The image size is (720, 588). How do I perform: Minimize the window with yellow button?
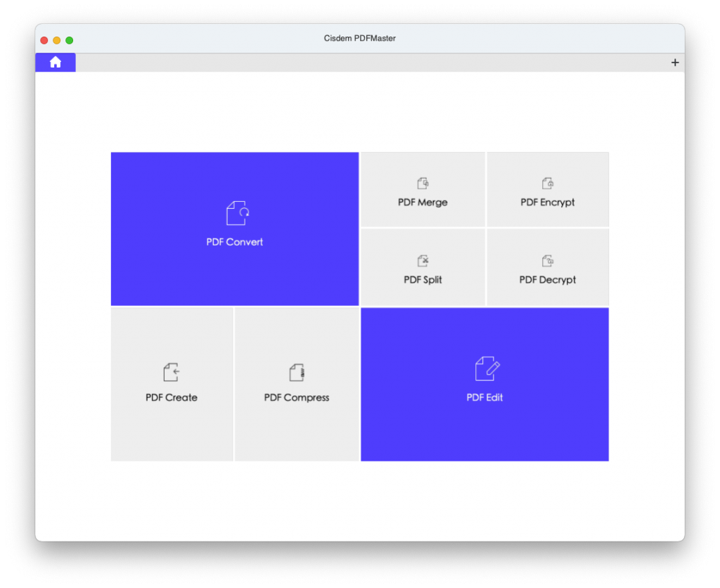(x=57, y=40)
